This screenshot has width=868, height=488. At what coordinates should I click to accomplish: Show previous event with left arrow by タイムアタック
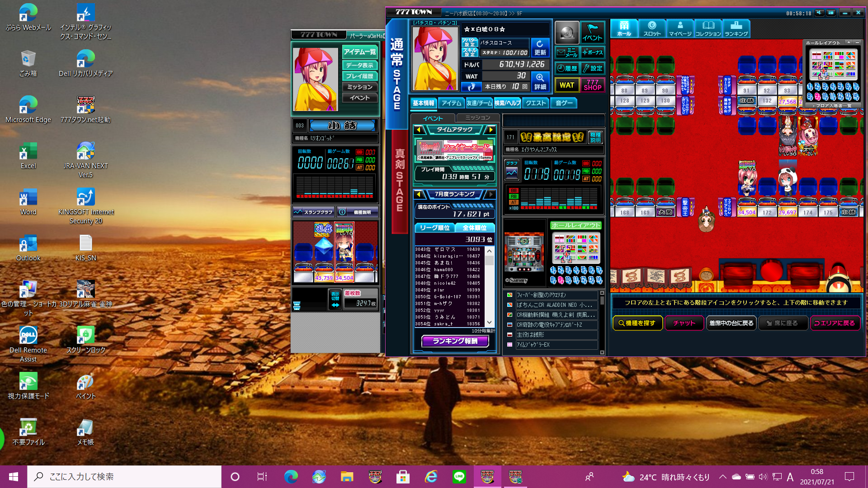[419, 130]
